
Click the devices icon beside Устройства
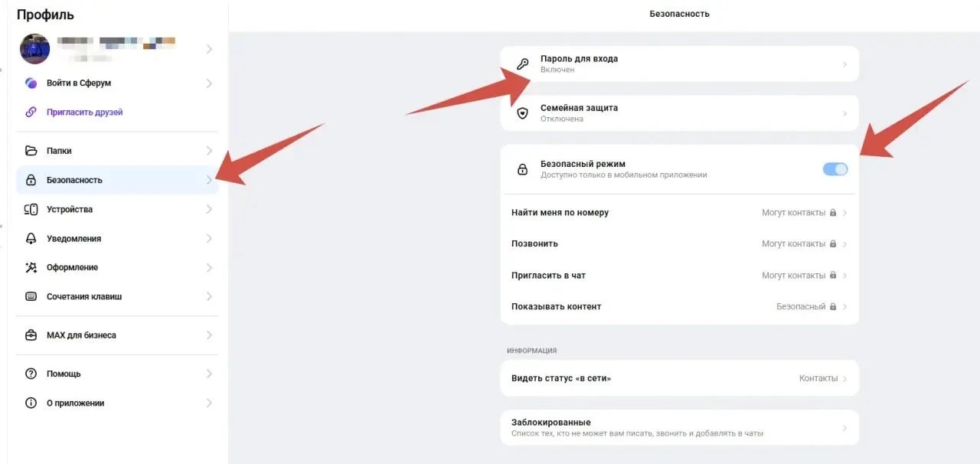coord(31,209)
